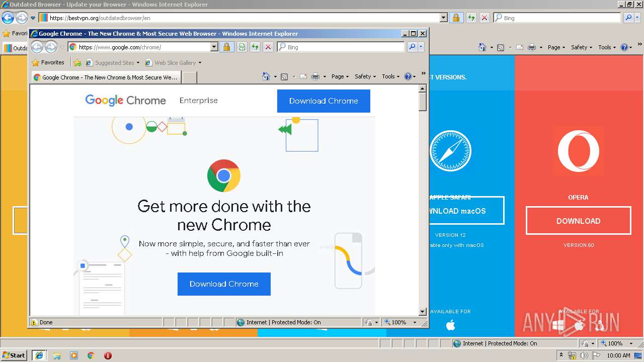Show hidden system tray icons

[x=561, y=355]
